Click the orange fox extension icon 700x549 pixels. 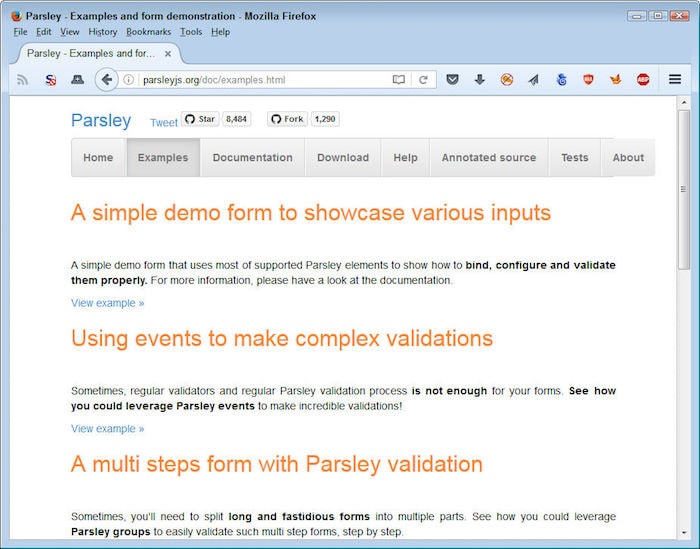point(616,80)
